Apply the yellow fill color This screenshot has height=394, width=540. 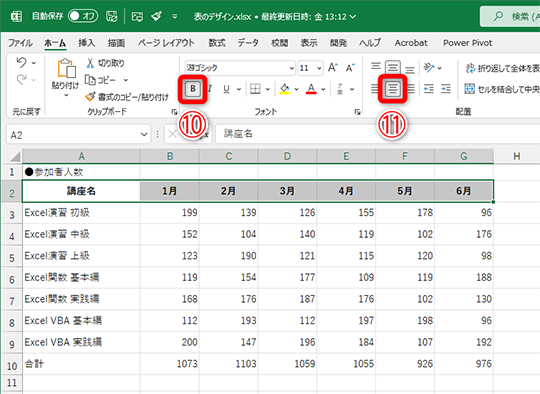point(284,89)
